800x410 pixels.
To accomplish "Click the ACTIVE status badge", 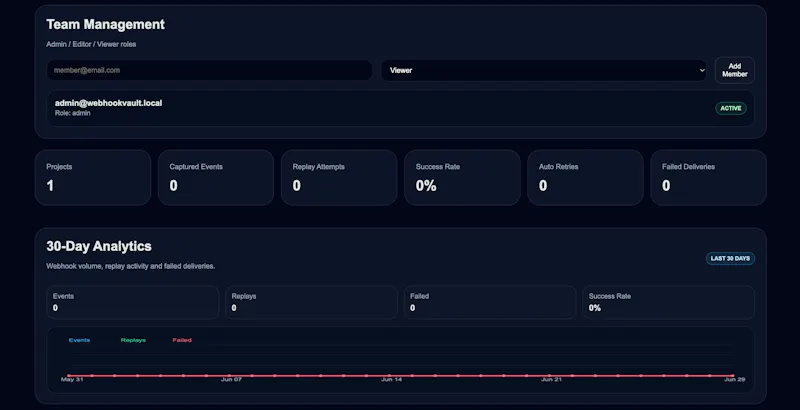I will 731,108.
